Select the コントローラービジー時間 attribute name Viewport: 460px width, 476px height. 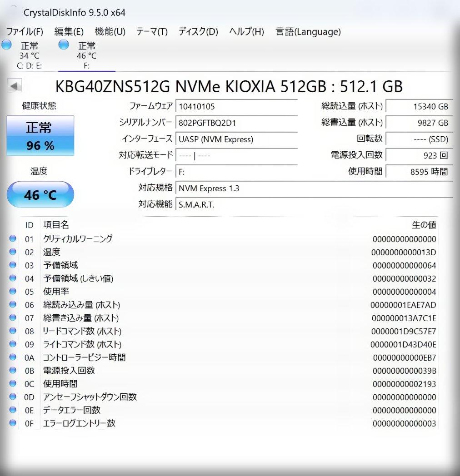point(84,357)
